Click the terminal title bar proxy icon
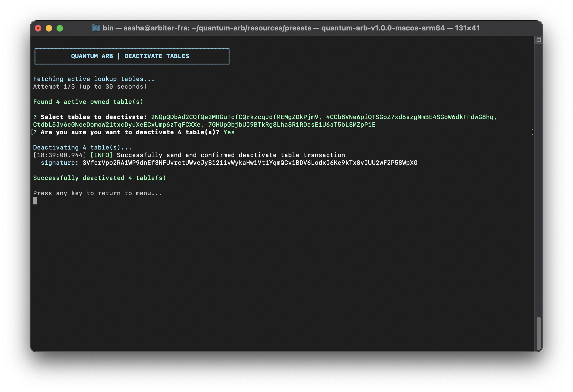 (96, 28)
